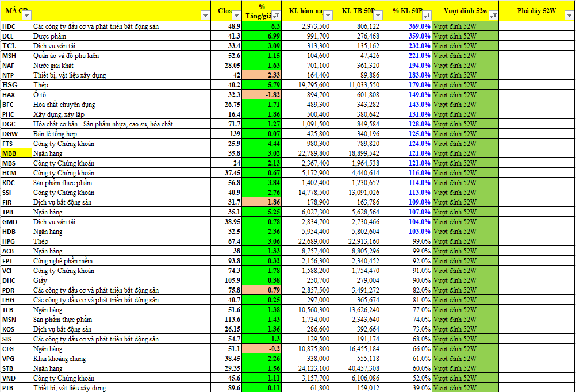
Task: Click the 369.0% value in HDC row
Action: (412, 26)
